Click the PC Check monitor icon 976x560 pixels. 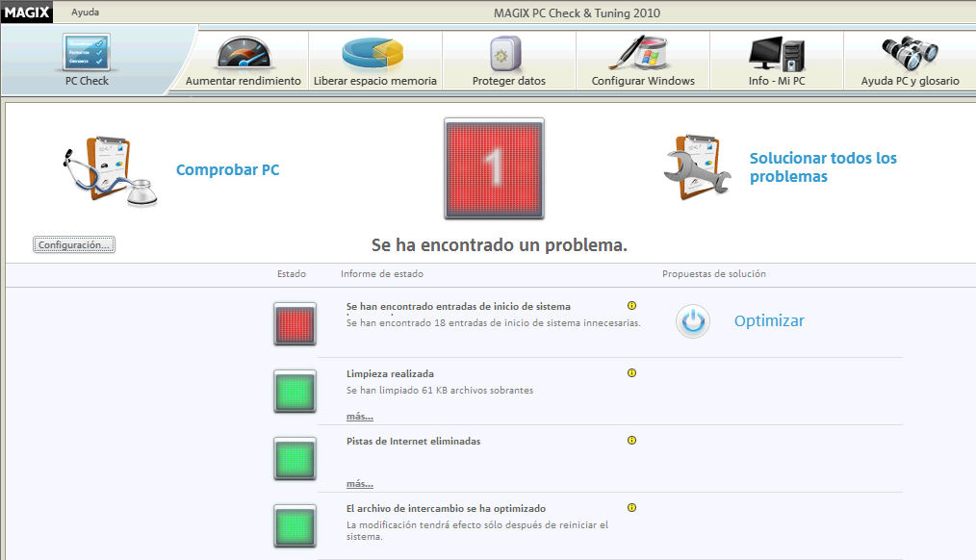point(86,52)
